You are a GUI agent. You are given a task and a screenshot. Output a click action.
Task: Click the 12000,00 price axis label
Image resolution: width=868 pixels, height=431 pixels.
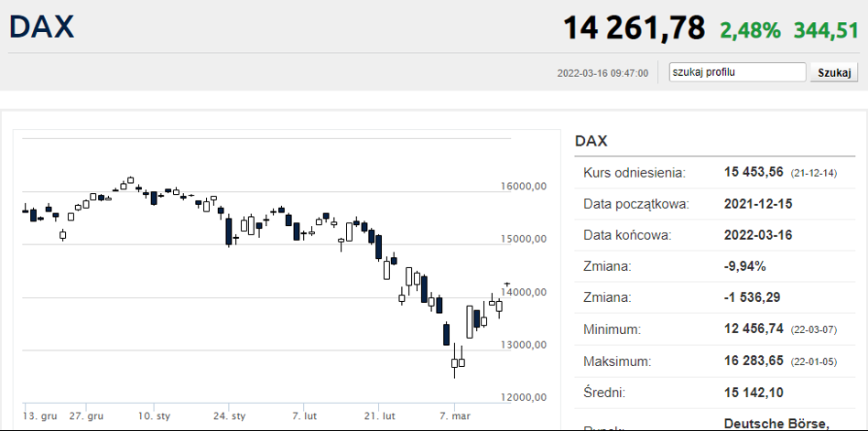coord(525,397)
